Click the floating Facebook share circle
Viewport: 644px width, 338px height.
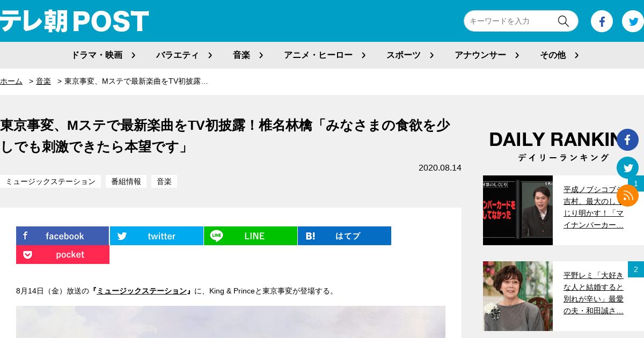pyautogui.click(x=627, y=140)
